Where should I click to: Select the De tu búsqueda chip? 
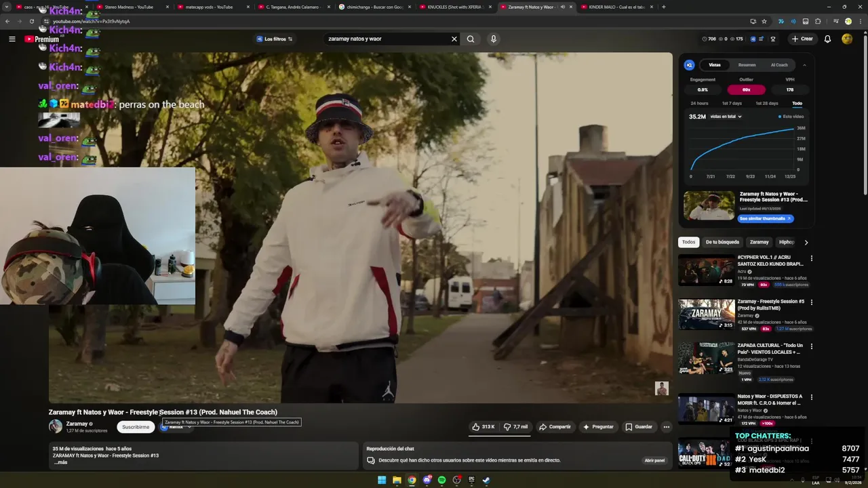tap(722, 242)
